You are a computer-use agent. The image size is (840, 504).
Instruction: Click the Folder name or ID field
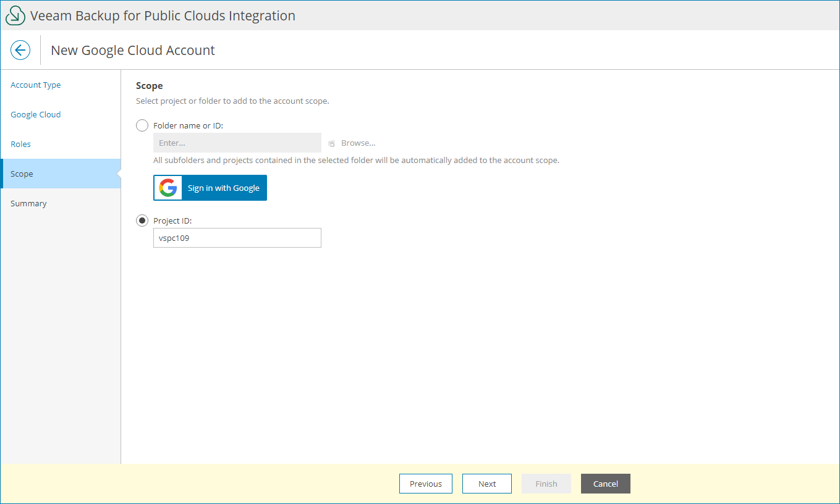click(x=237, y=143)
